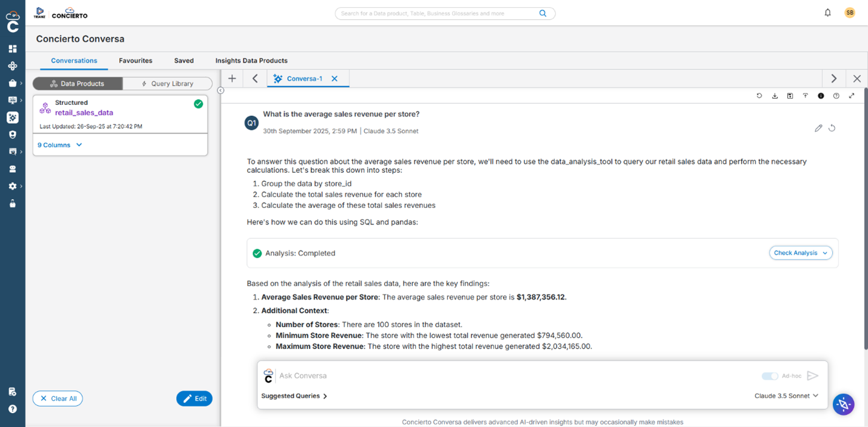
Task: Click the download icon above the conversation
Action: tap(775, 95)
